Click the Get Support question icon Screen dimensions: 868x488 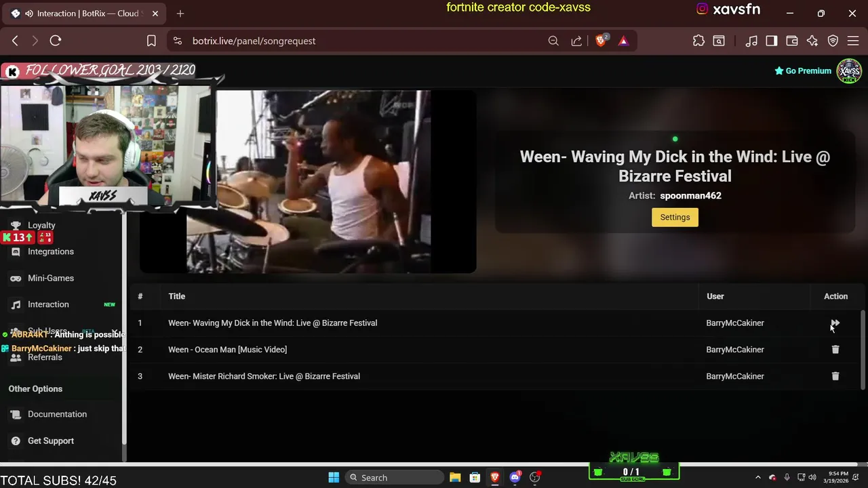[16, 441]
